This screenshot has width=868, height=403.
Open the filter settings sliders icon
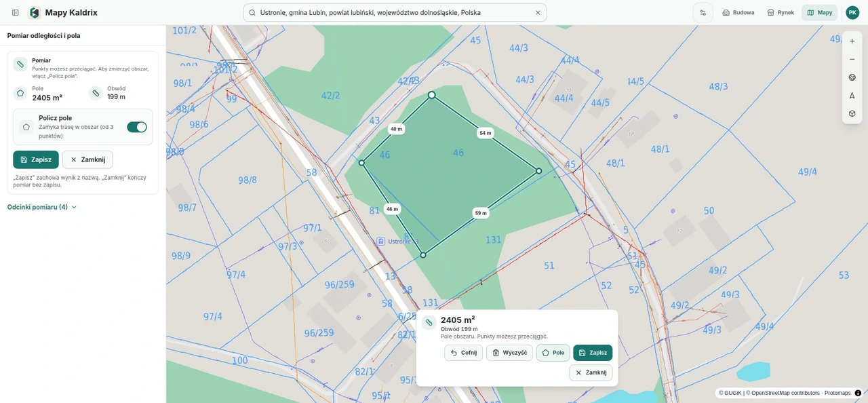[x=703, y=12]
